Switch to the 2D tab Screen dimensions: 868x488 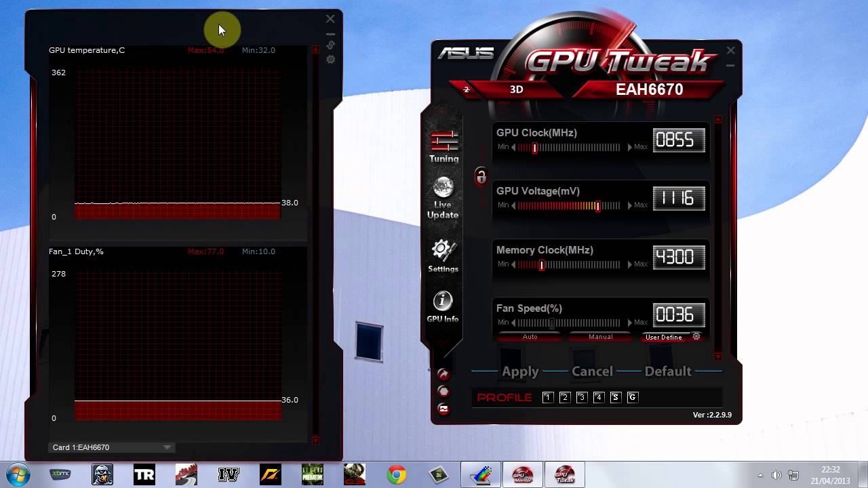(466, 89)
